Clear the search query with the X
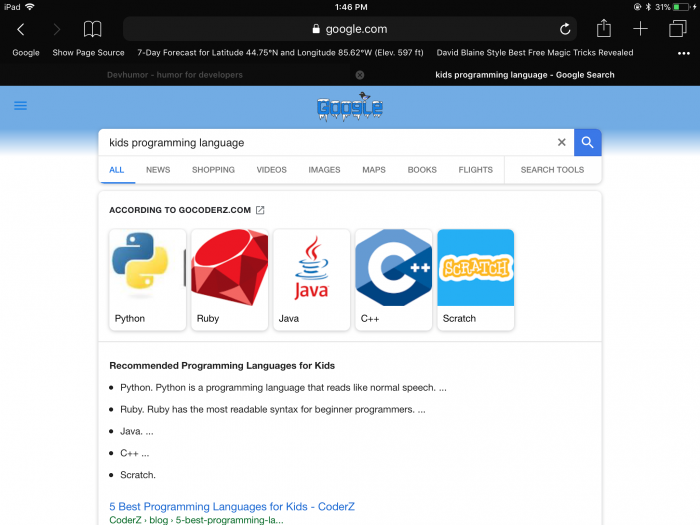This screenshot has height=525, width=700. [562, 142]
